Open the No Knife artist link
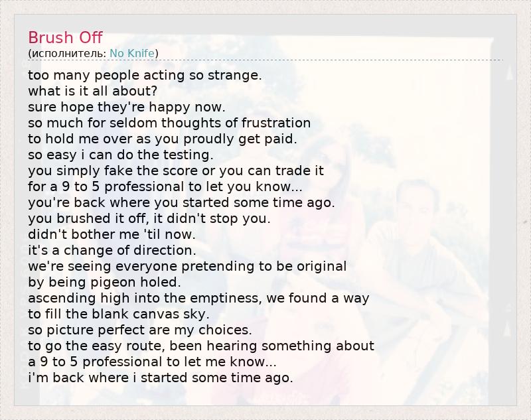This screenshot has height=420, width=531. click(x=132, y=53)
